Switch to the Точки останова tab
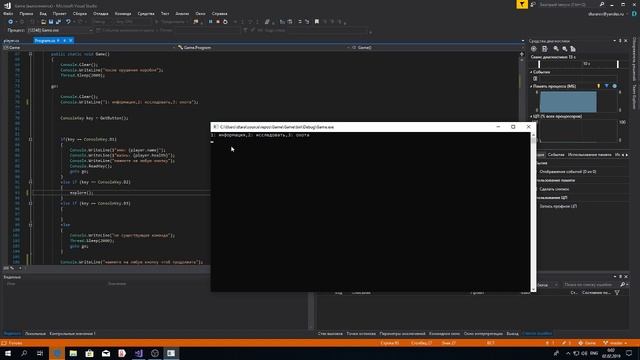The height and width of the screenshot is (360, 640). [x=361, y=333]
